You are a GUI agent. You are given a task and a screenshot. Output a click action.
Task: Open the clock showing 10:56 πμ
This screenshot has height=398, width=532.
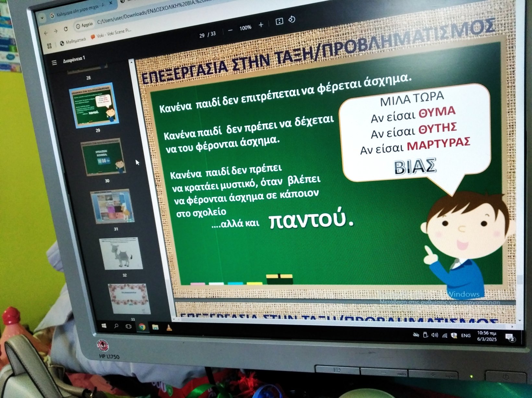tap(487, 336)
